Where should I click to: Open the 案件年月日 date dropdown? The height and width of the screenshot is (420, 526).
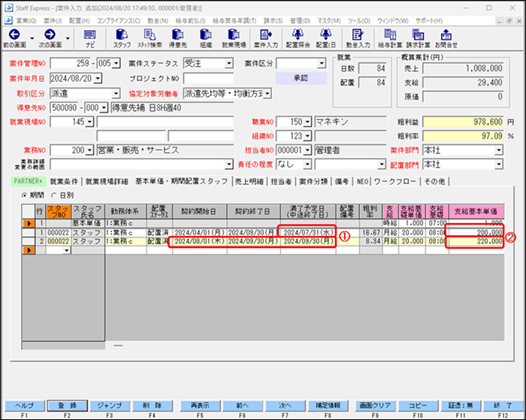pyautogui.click(x=98, y=79)
